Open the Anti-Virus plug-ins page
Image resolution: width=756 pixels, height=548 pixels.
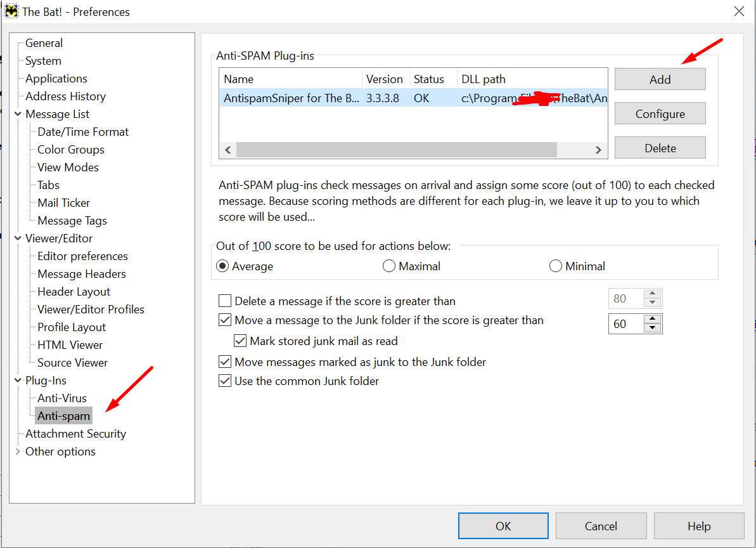click(x=62, y=398)
